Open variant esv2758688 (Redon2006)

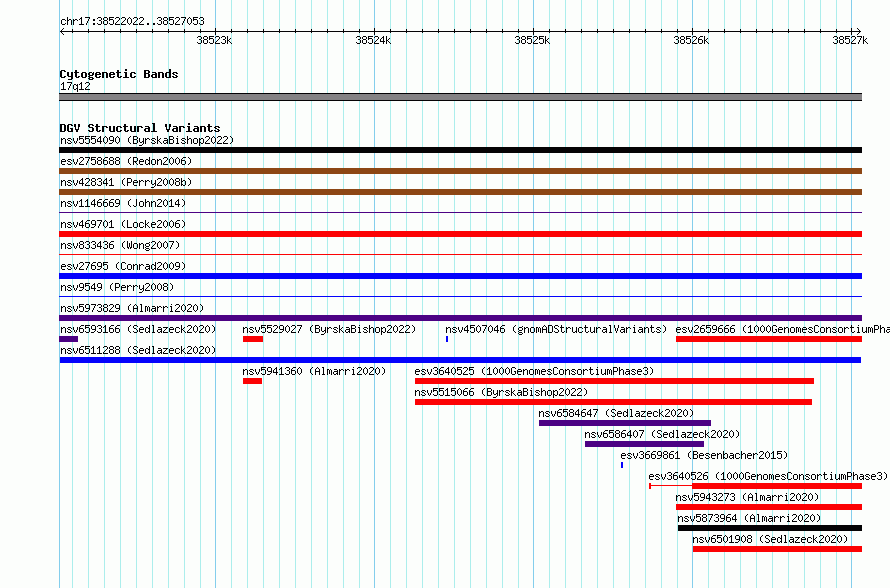(126, 161)
